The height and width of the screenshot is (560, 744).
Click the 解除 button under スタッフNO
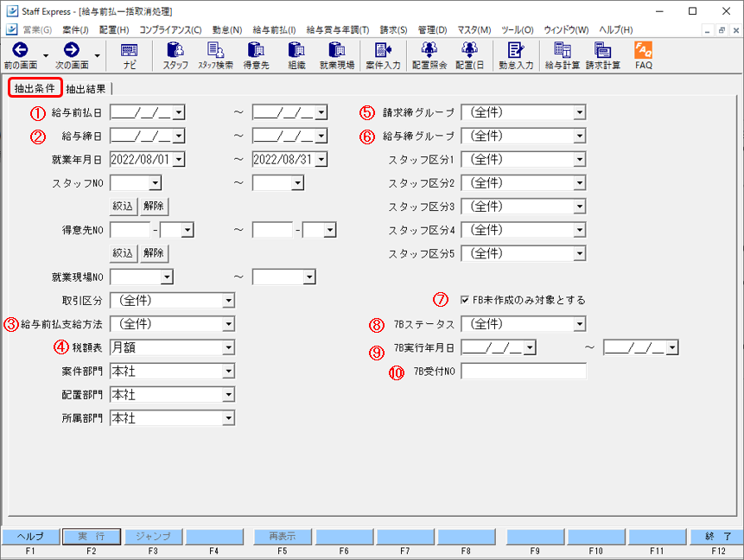point(154,206)
